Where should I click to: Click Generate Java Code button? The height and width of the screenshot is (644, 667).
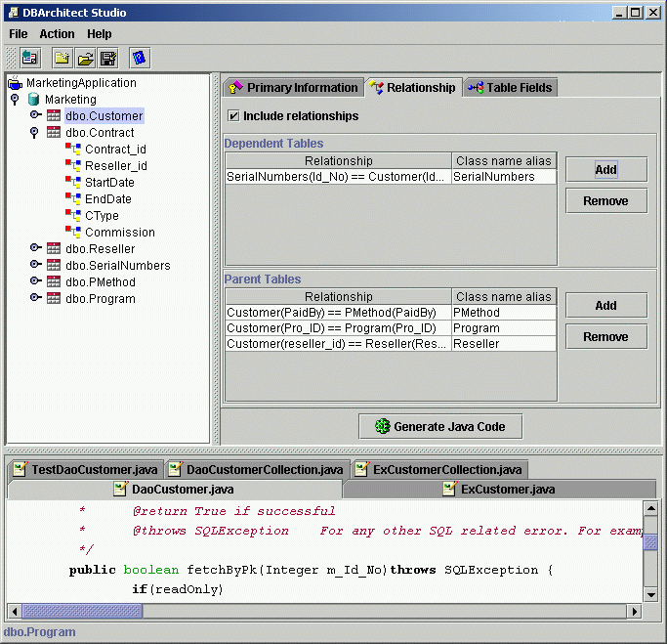click(440, 426)
